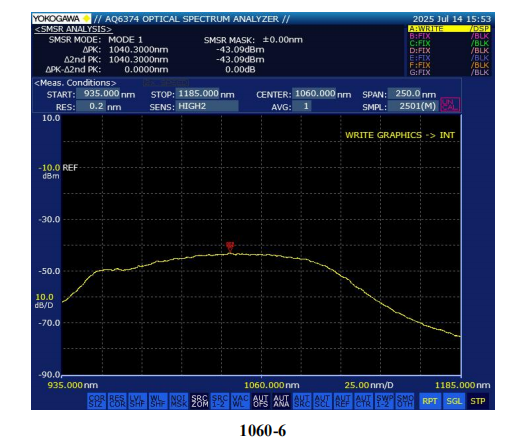Click the SMO OTH smoothing indicator
The image size is (513, 447).
click(x=405, y=401)
